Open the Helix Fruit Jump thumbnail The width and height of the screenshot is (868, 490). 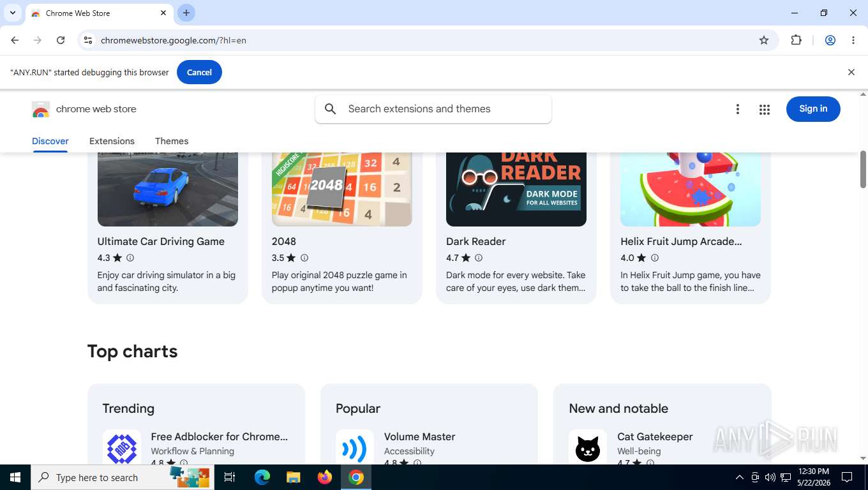pos(691,189)
